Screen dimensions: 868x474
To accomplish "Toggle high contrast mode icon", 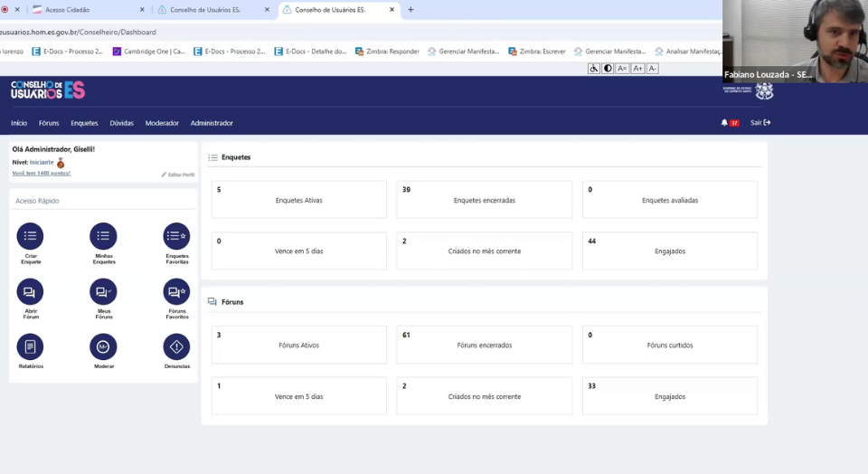I will [608, 69].
